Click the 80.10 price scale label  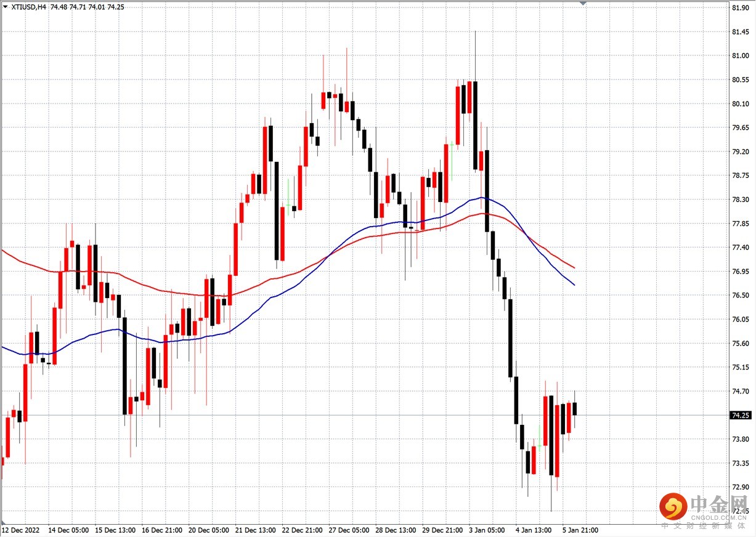tap(740, 103)
